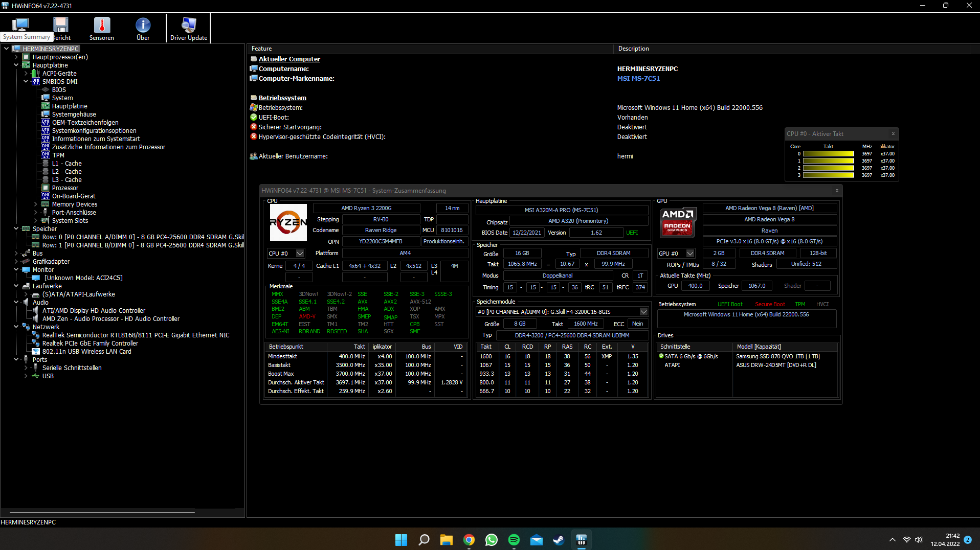Select the BIOS tree item

point(59,90)
